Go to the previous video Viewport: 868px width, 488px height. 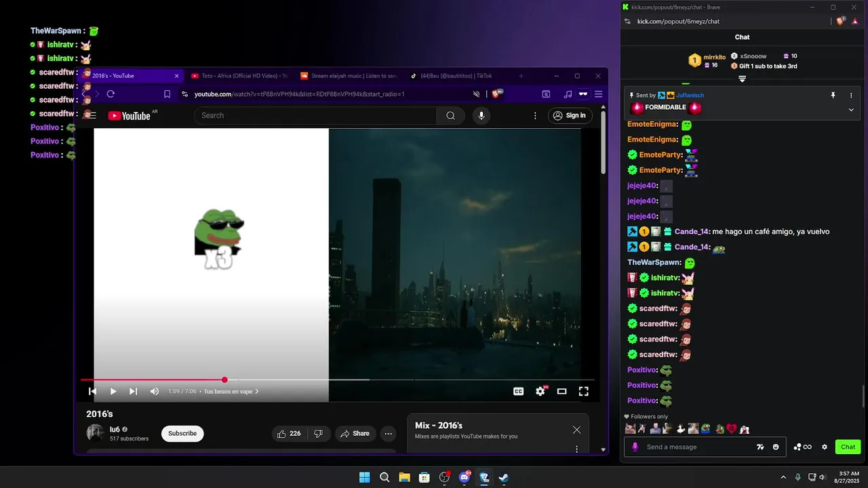[x=93, y=391]
